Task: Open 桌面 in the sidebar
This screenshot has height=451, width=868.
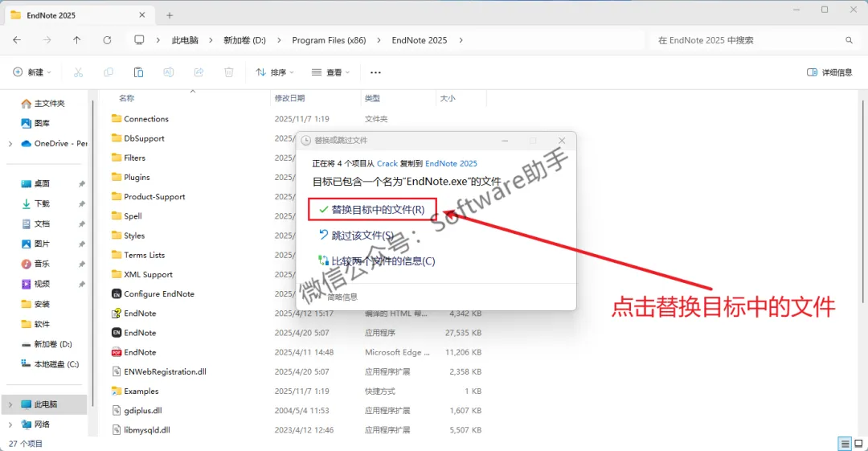Action: [x=35, y=183]
